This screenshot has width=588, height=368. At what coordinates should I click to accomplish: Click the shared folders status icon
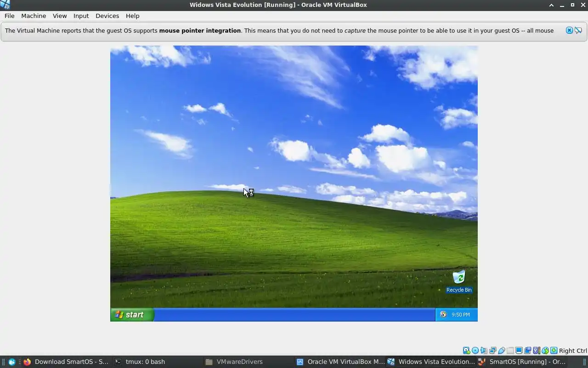[510, 351]
